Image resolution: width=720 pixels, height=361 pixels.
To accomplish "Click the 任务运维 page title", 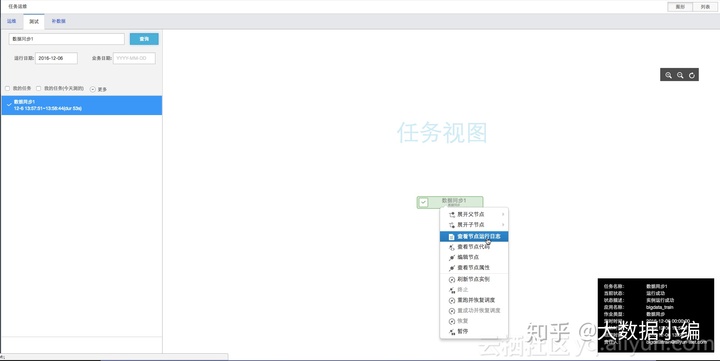I will (17, 6).
